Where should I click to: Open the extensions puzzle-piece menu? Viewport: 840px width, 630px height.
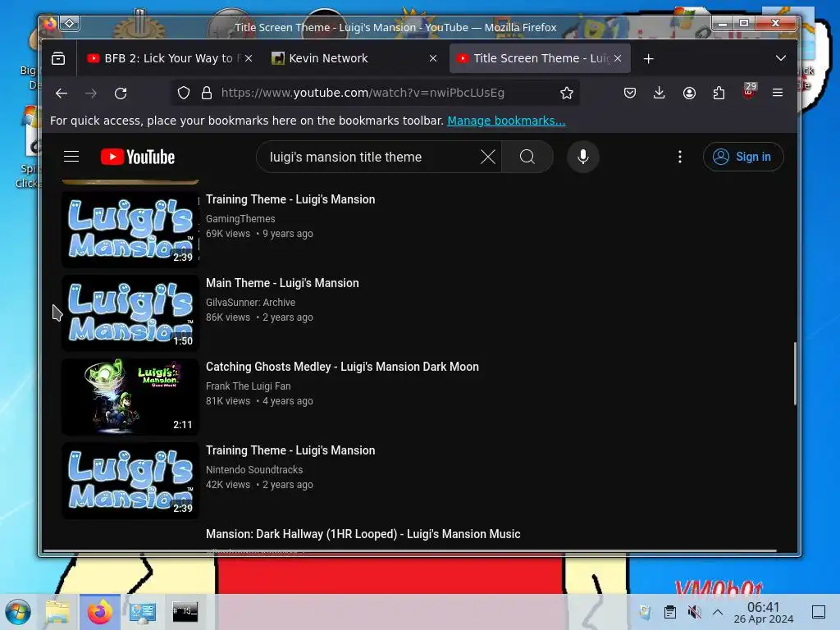click(x=719, y=94)
